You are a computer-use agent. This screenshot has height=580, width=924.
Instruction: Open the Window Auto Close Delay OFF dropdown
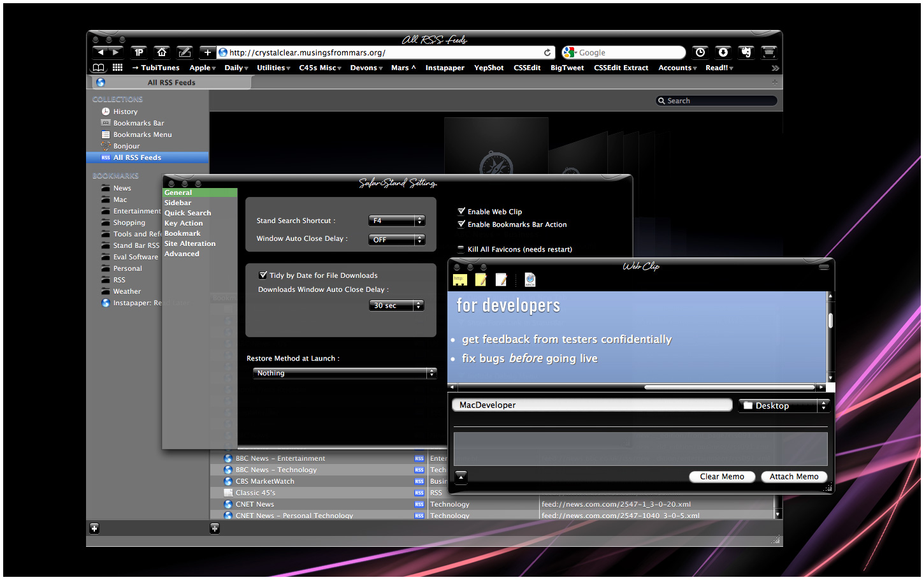coord(396,240)
